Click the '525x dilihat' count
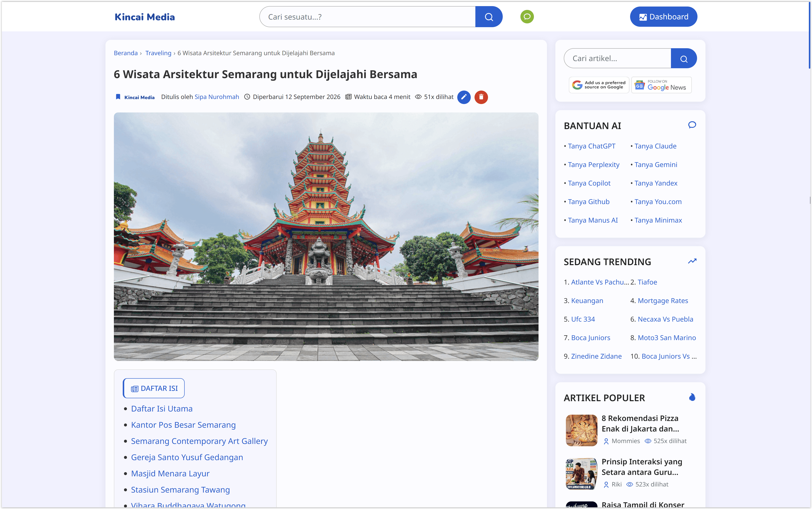 (x=670, y=441)
